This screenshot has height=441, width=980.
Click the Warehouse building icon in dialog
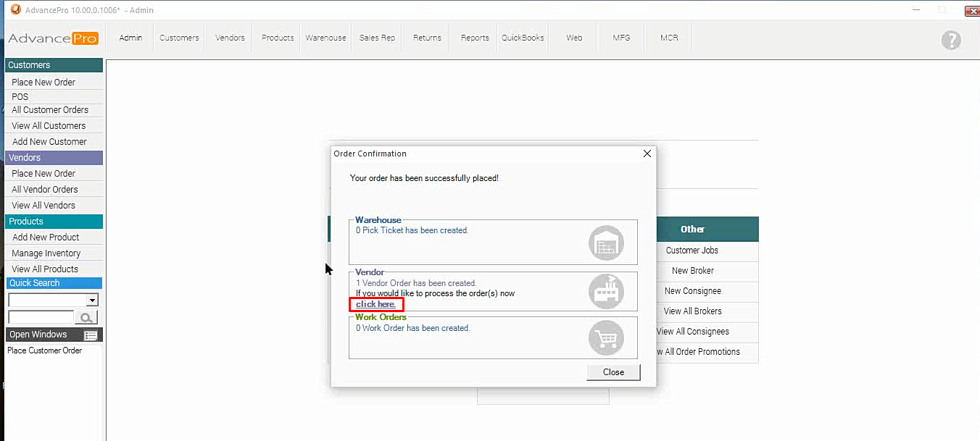coord(605,243)
